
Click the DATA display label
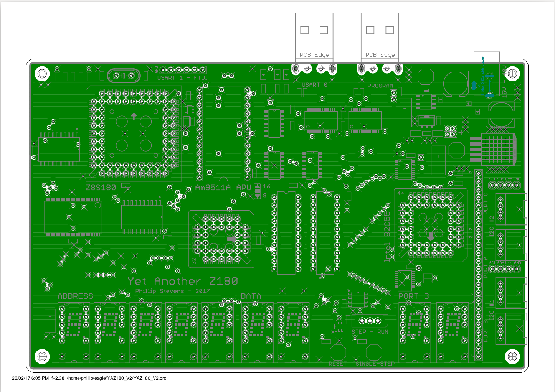251,296
